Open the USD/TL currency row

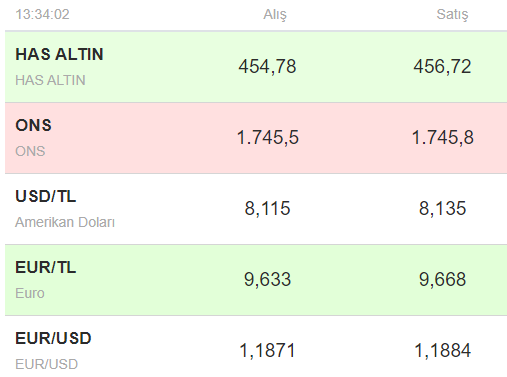pos(256,209)
